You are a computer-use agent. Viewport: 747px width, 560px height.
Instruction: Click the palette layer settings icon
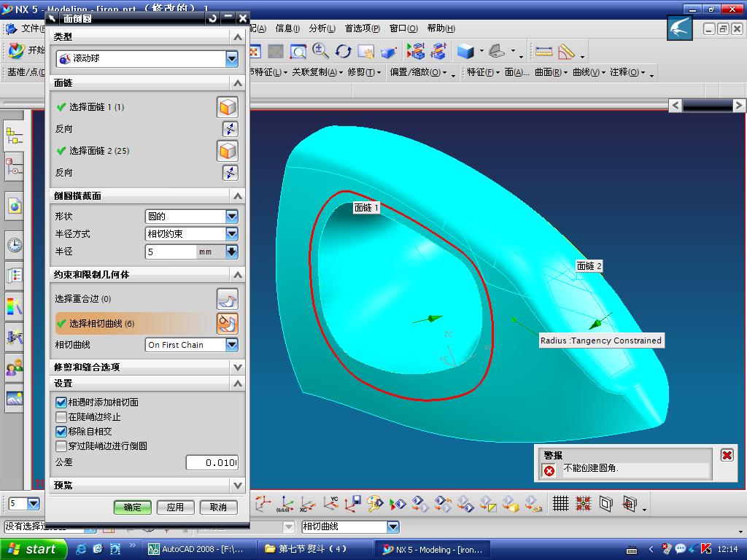tap(375, 504)
